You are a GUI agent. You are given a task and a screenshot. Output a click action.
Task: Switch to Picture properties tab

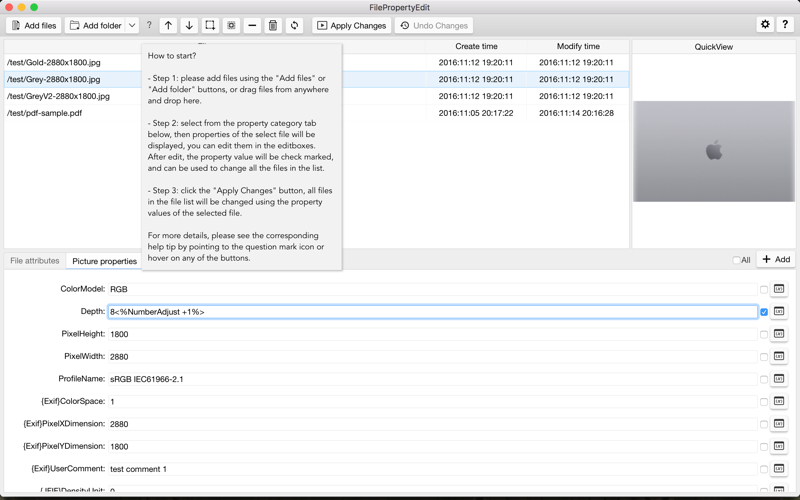pos(105,261)
